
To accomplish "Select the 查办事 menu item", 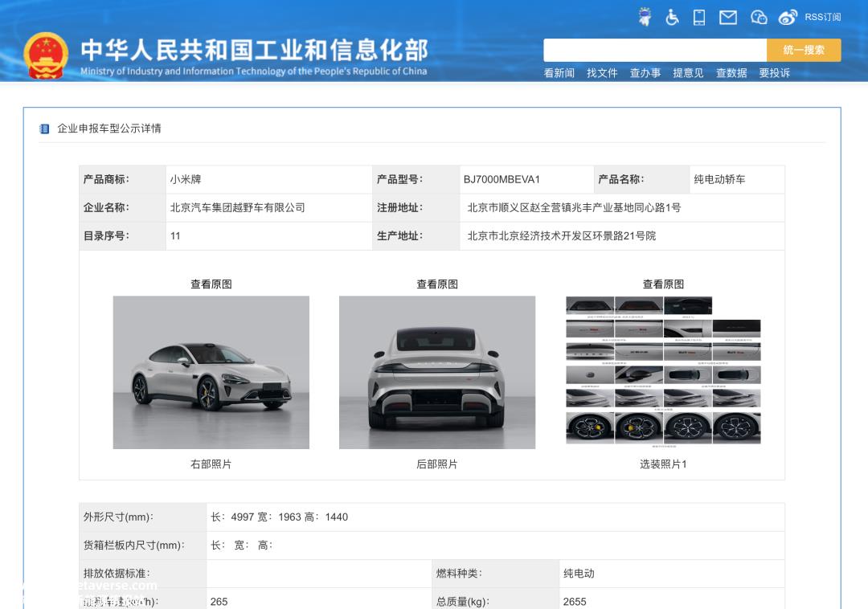I will [645, 73].
